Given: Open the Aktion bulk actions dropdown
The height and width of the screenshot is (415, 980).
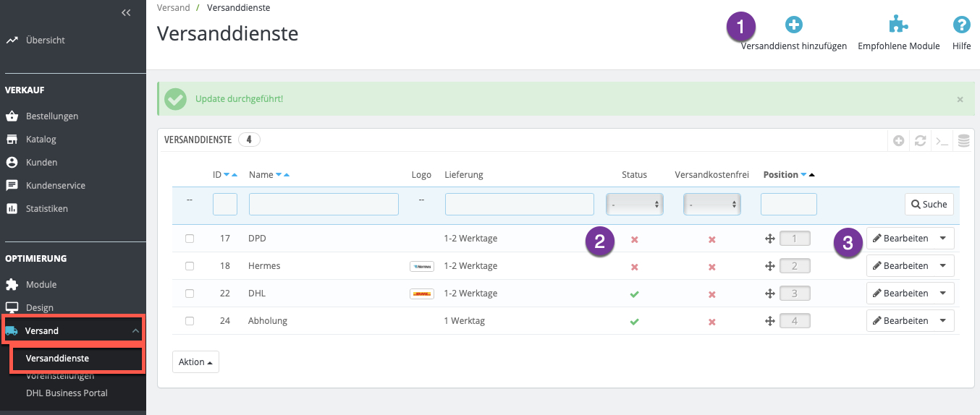Looking at the screenshot, I should tap(195, 362).
